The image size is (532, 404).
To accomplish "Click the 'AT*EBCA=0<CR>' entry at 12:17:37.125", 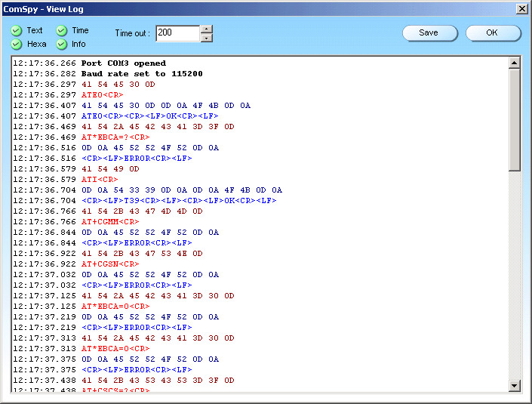I will click(x=115, y=307).
